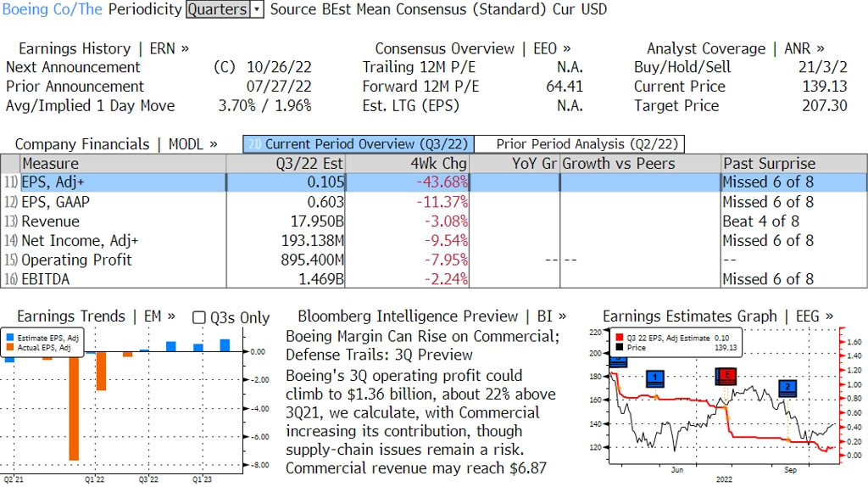Open the Periodicity Quarters dropdown arrow
Screen dimensions: 868x487
257,9
